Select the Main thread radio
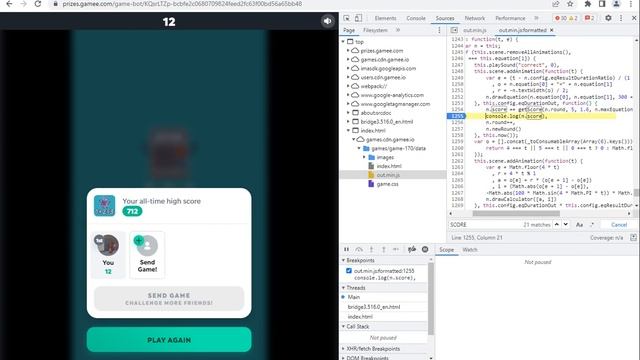The width and height of the screenshot is (640, 360). pyautogui.click(x=343, y=297)
